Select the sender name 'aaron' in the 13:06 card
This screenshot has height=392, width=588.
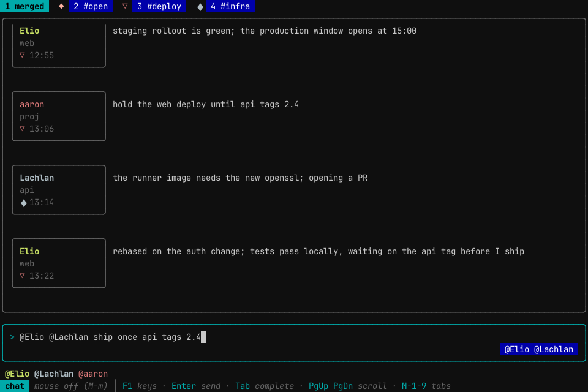point(32,104)
